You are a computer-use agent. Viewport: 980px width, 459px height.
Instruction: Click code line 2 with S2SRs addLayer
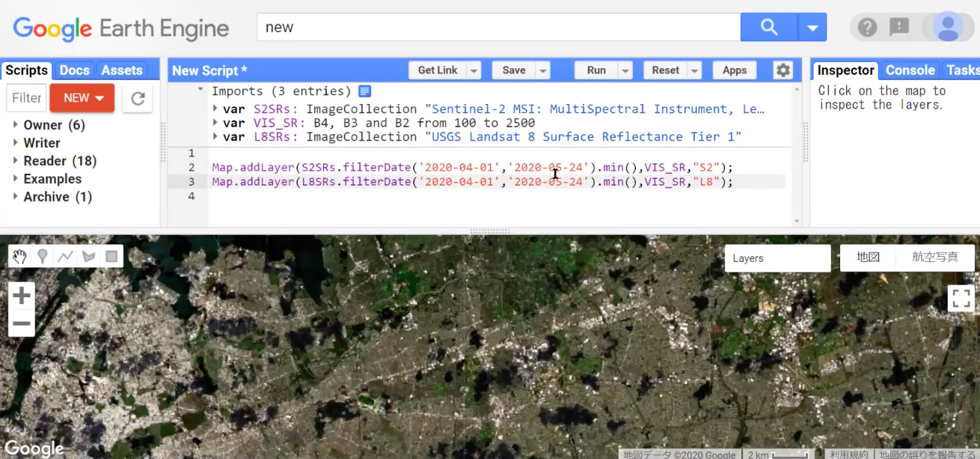pos(473,167)
